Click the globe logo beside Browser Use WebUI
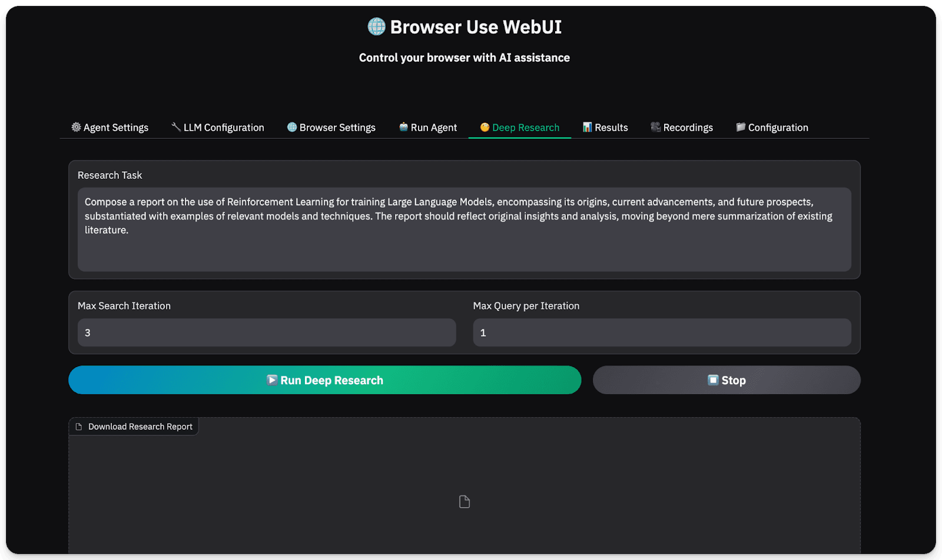 click(x=376, y=26)
